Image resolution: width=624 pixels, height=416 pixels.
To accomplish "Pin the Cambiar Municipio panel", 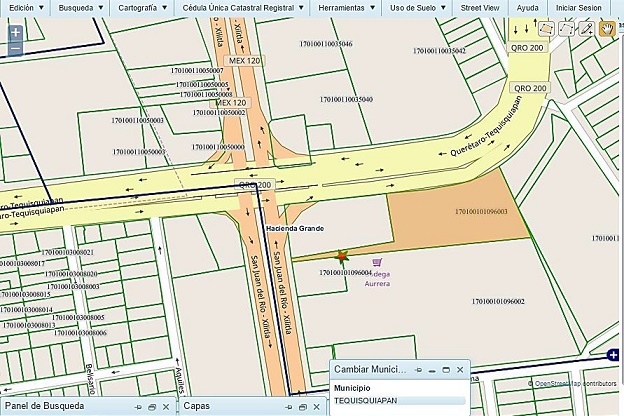I will click(x=419, y=369).
